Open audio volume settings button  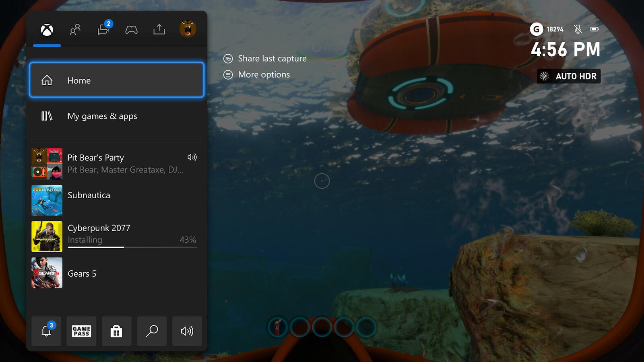187,331
